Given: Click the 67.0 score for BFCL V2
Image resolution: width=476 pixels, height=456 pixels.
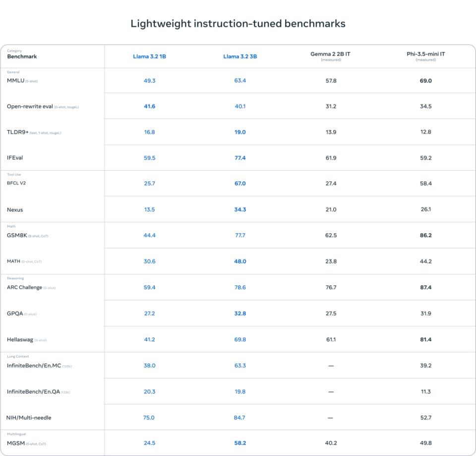Looking at the screenshot, I should [240, 184].
